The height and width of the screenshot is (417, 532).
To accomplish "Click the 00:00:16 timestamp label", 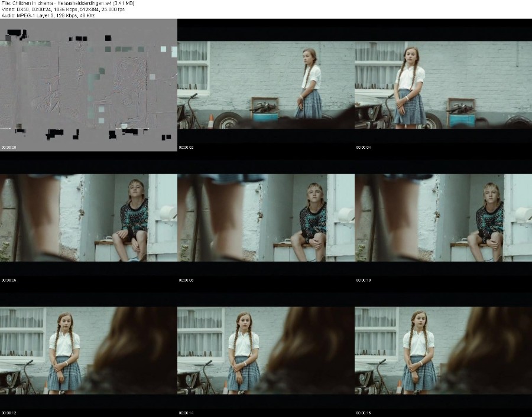I will (364, 413).
